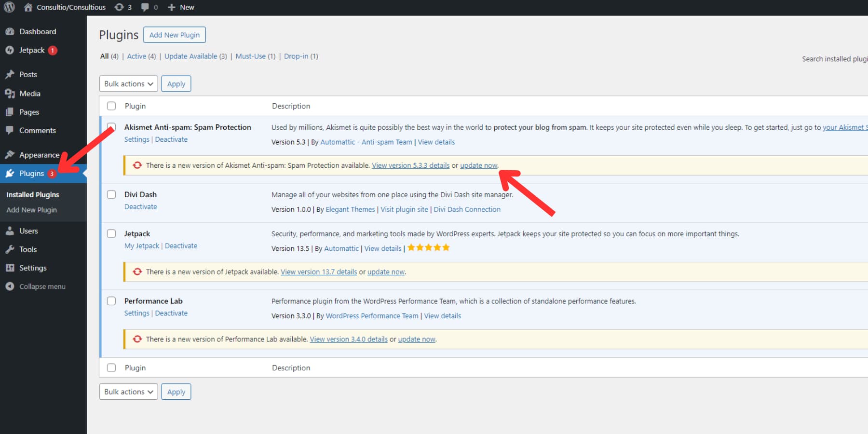This screenshot has width=868, height=434.
Task: Select the Media library icon in the sidebar
Action: click(11, 93)
